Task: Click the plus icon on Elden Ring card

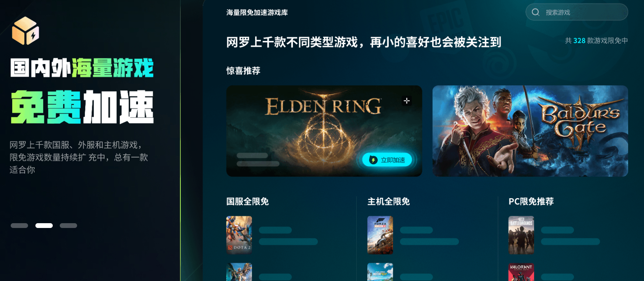Action: [406, 101]
